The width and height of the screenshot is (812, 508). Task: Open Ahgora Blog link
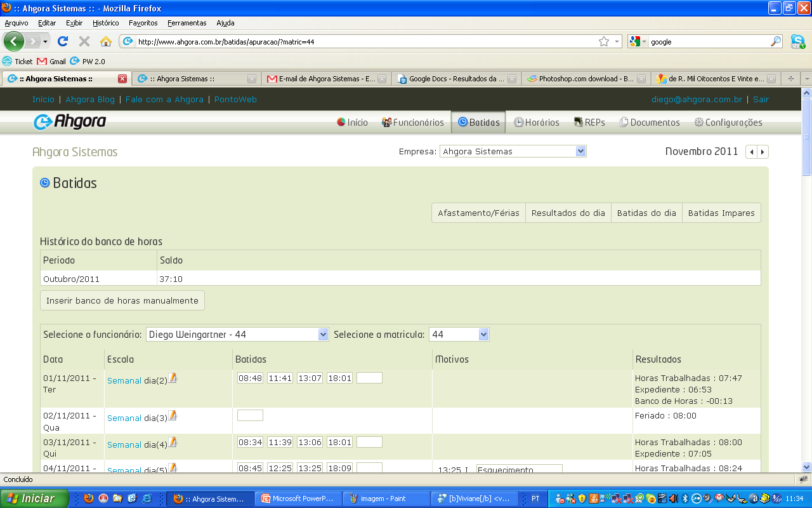90,100
